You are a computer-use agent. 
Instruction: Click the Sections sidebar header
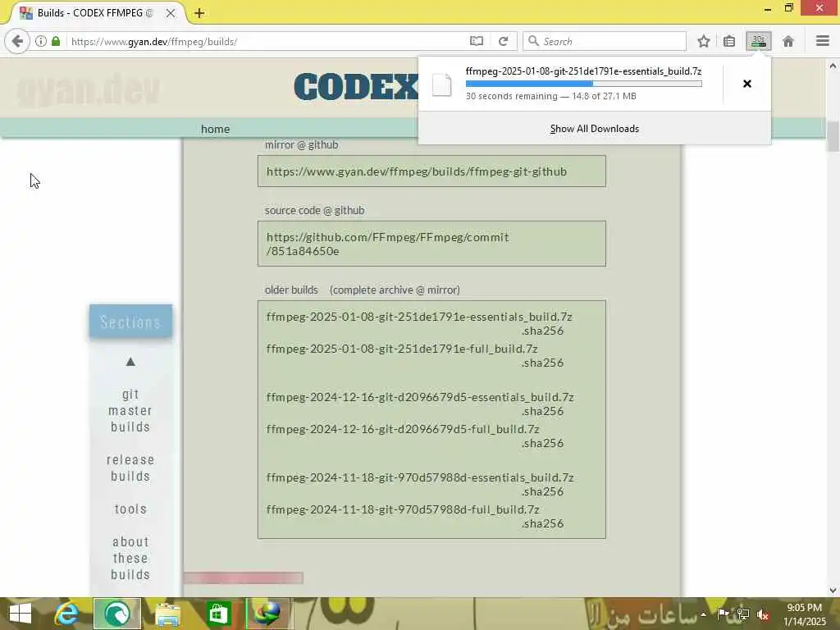[130, 322]
